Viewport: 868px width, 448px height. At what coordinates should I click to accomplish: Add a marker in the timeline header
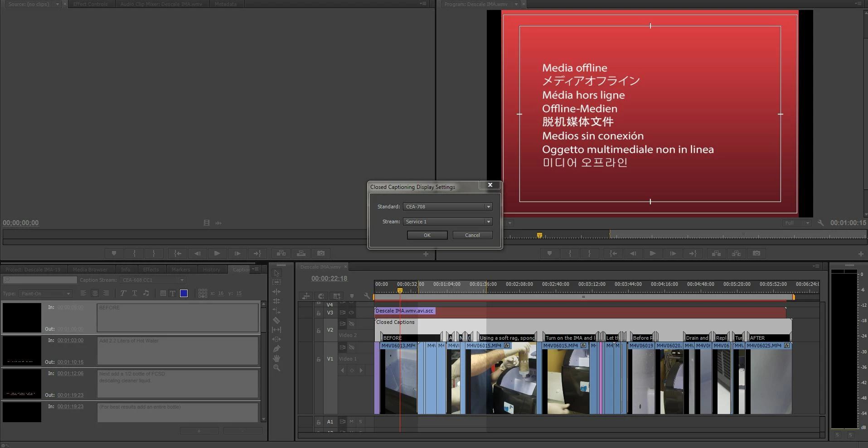(352, 296)
